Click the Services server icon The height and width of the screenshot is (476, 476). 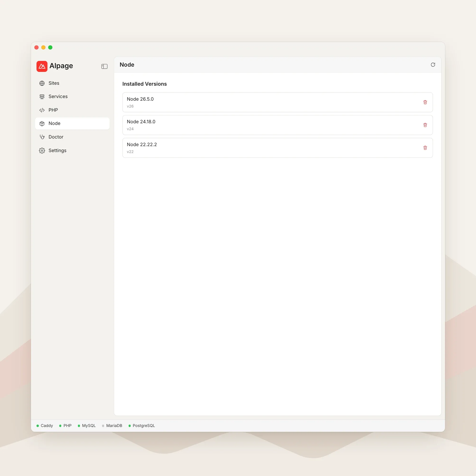pos(42,97)
